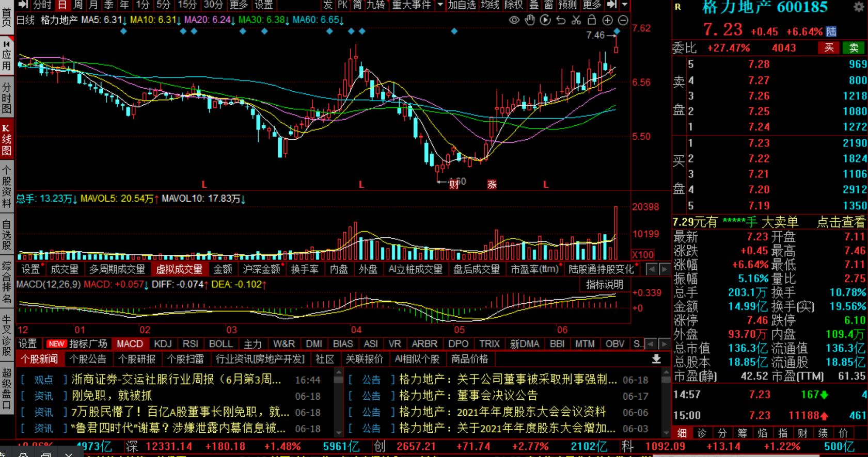The image size is (868, 457).
Task: Switch to the 分时 intraday view
Action: click(x=42, y=5)
